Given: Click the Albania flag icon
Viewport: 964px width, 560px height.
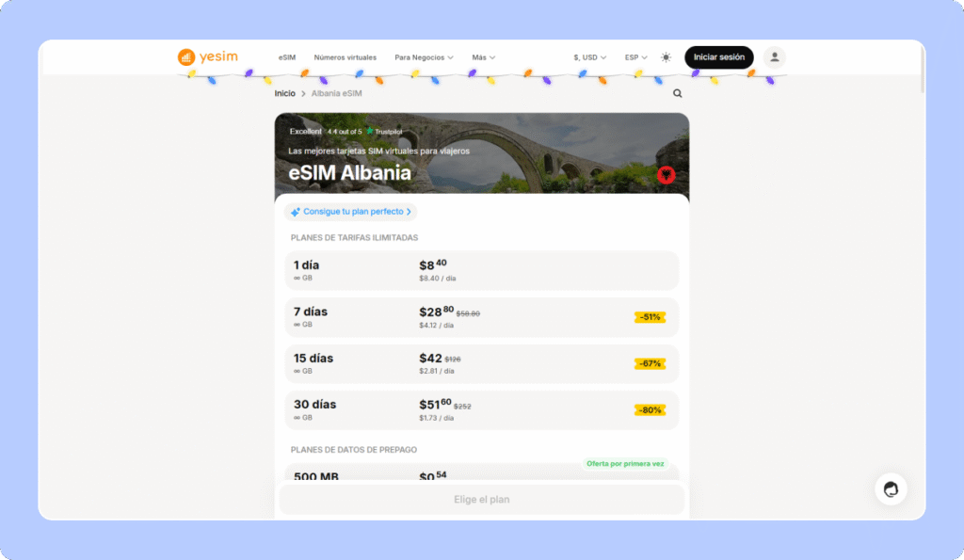Looking at the screenshot, I should click(x=666, y=175).
